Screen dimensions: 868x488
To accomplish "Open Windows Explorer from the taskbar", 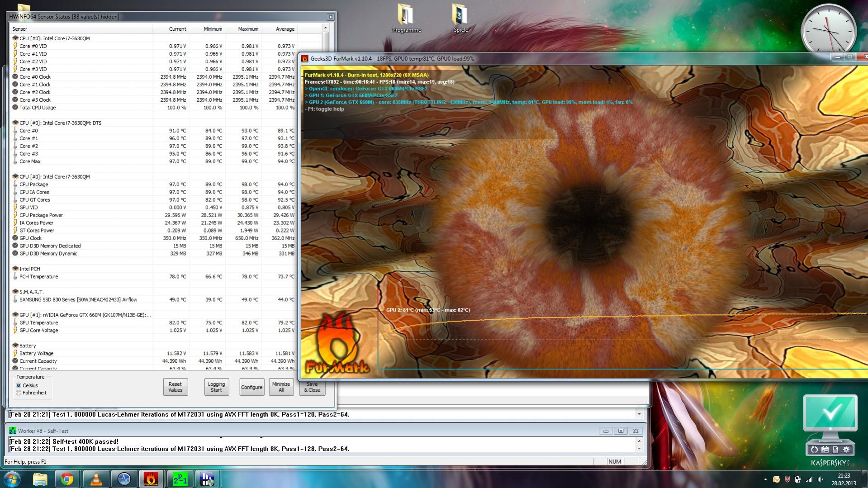I will click(x=40, y=479).
